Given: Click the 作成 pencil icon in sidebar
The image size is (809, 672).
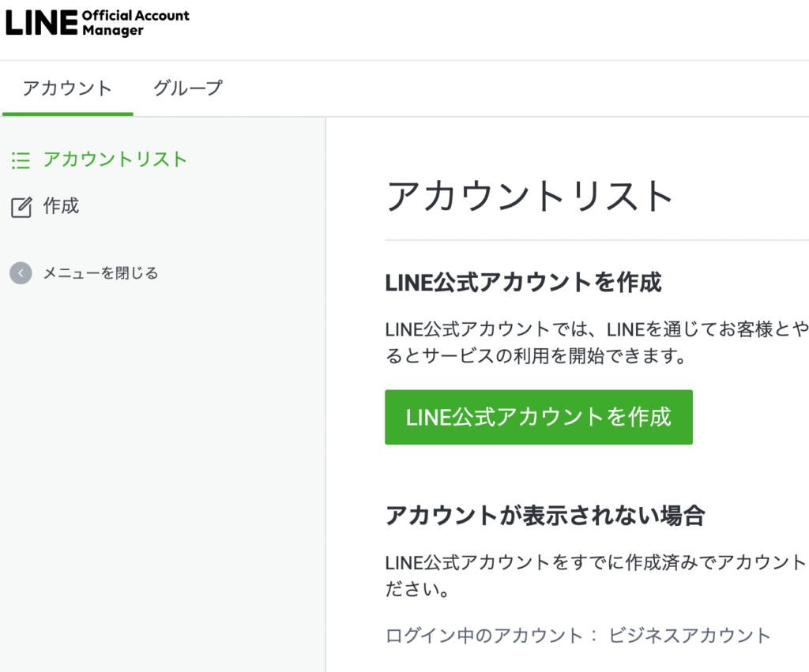Looking at the screenshot, I should coord(21,207).
